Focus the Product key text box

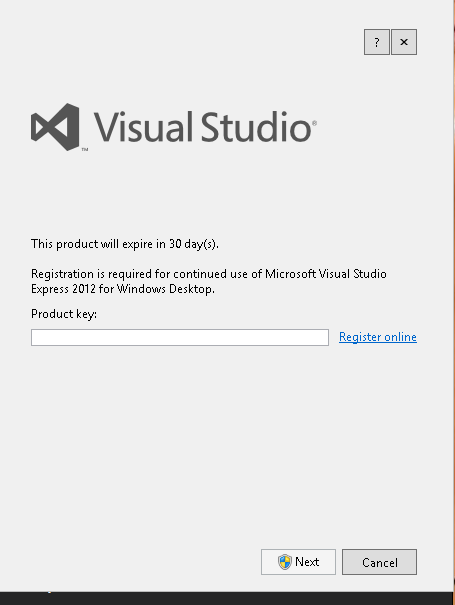coord(180,338)
